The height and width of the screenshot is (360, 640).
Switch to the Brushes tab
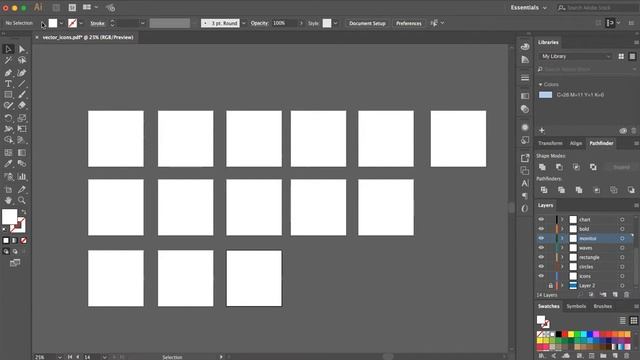[x=602, y=306]
